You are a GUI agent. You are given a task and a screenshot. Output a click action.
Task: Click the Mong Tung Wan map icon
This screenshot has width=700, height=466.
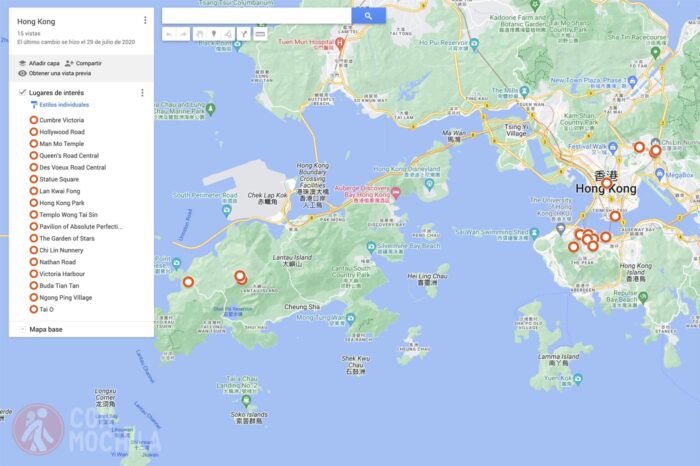pyautogui.click(x=350, y=318)
